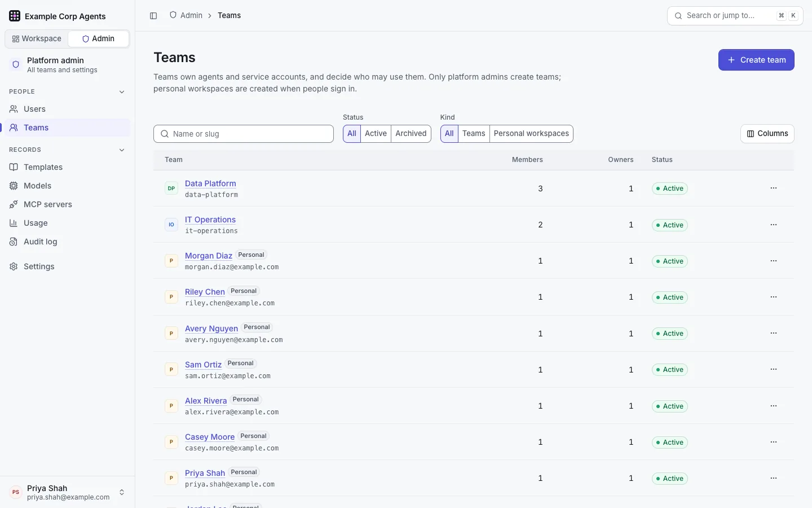Select All in Status filter
Viewport: 812px width, 508px height.
coord(352,134)
